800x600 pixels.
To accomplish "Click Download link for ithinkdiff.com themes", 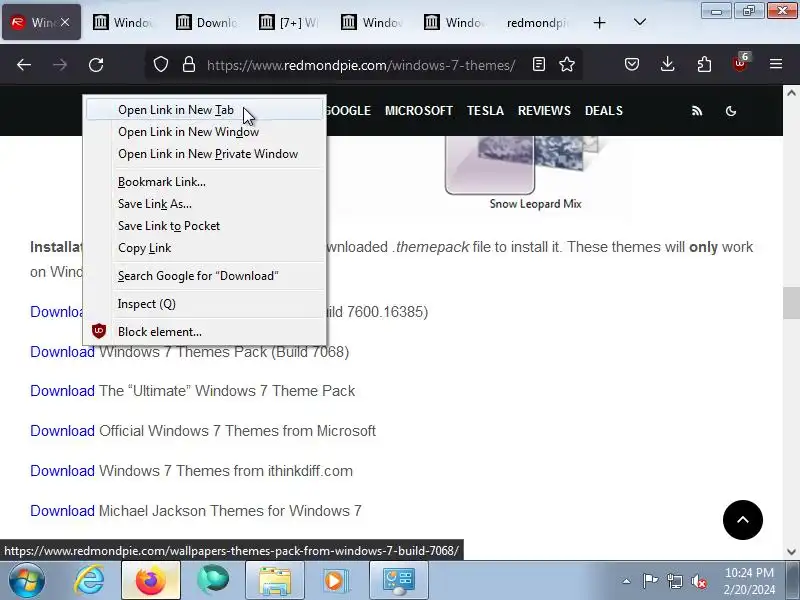I will point(62,471).
